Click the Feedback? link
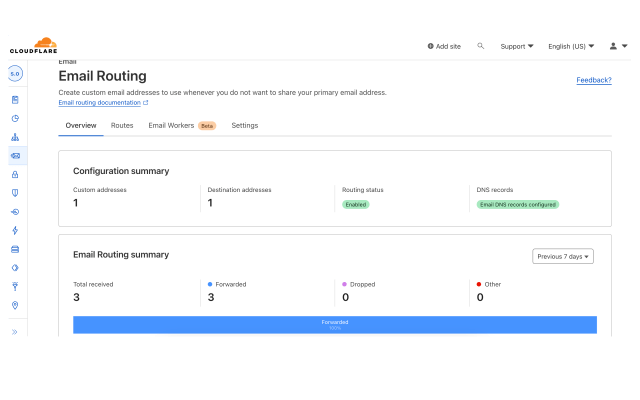The height and width of the screenshot is (400, 640). tap(594, 80)
